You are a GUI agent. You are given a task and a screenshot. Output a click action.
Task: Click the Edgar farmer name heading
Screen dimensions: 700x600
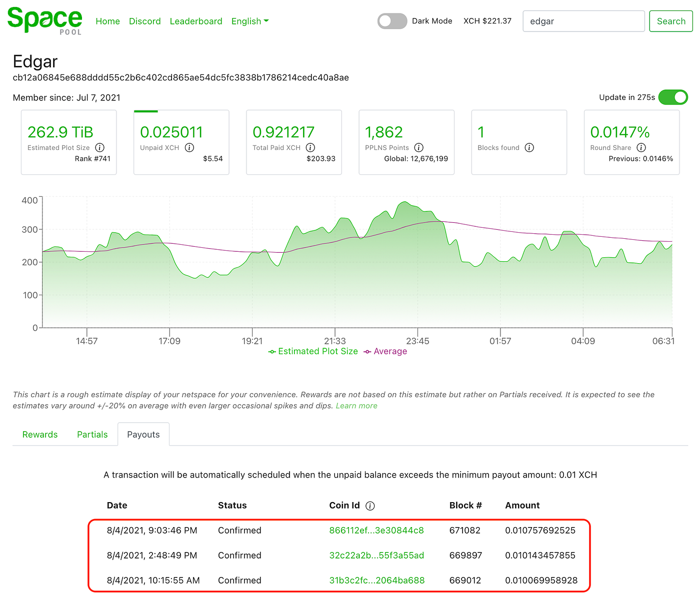point(35,61)
